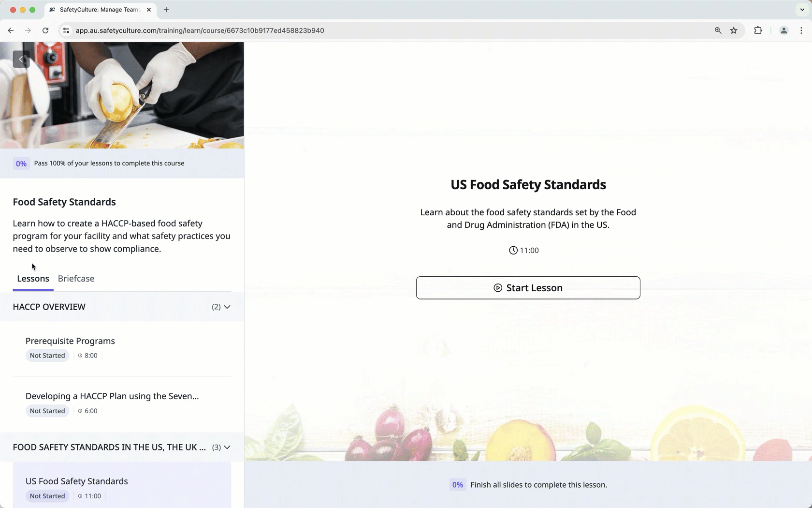Select US Food Safety Standards lesson in sidebar
The image size is (812, 508).
122,486
